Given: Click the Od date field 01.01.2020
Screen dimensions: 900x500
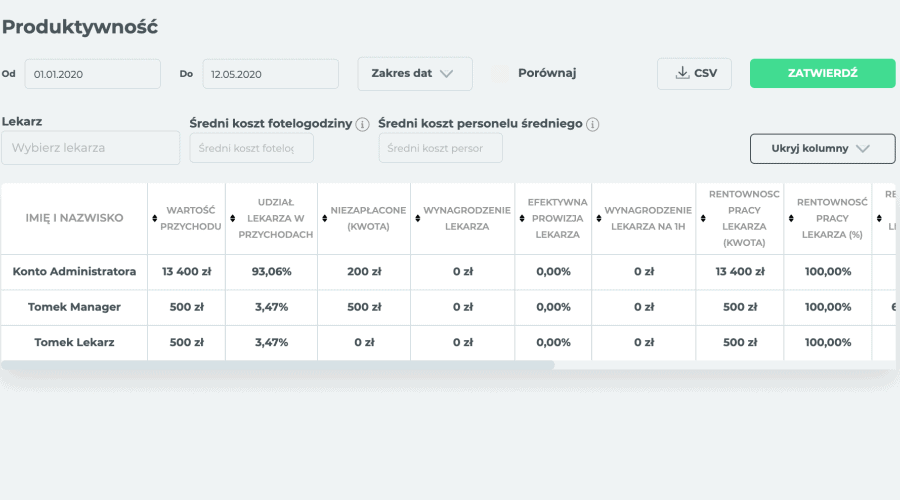Looking at the screenshot, I should [x=92, y=74].
